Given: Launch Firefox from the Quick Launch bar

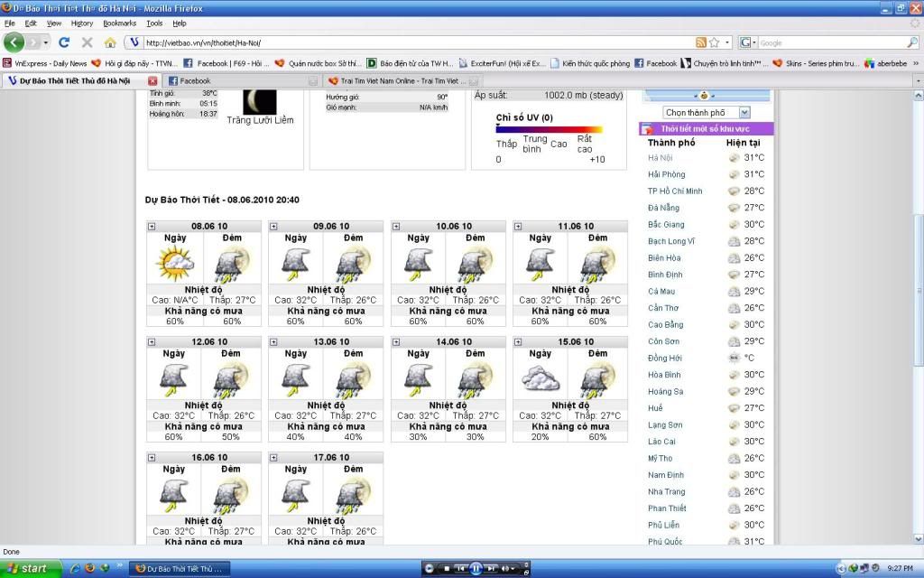Looking at the screenshot, I should (x=90, y=569).
